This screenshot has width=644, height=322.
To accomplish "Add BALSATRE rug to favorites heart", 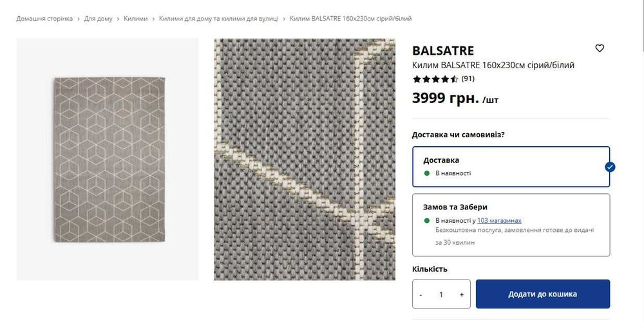I will point(600,48).
